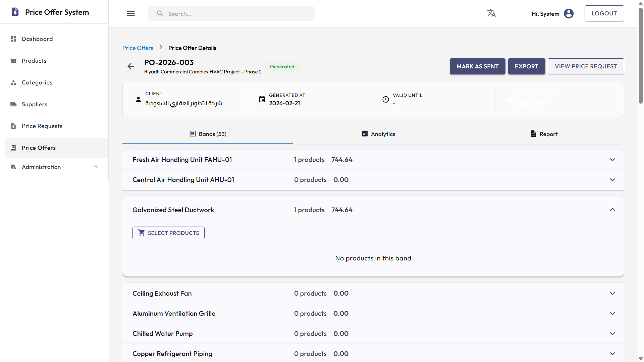The image size is (644, 362).
Task: Click the search magnifier icon
Action: coord(160,13)
